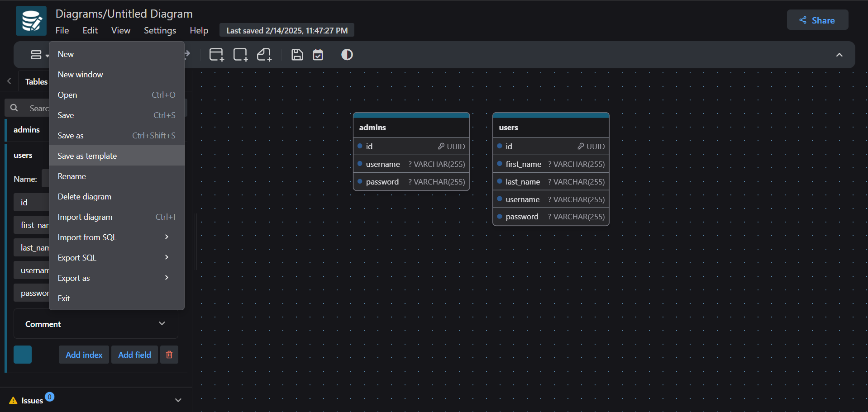
Task: Expand Export as submenu
Action: 117,278
